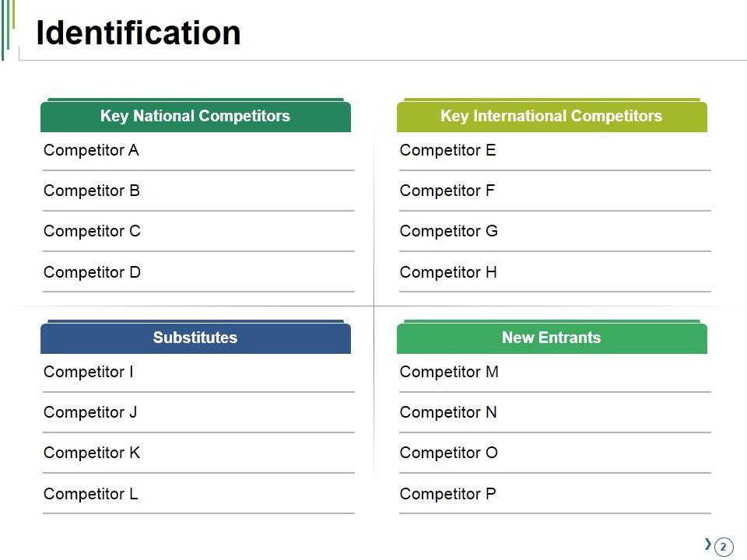The height and width of the screenshot is (560, 747).
Task: Select the Competitor P row
Action: pos(447,495)
